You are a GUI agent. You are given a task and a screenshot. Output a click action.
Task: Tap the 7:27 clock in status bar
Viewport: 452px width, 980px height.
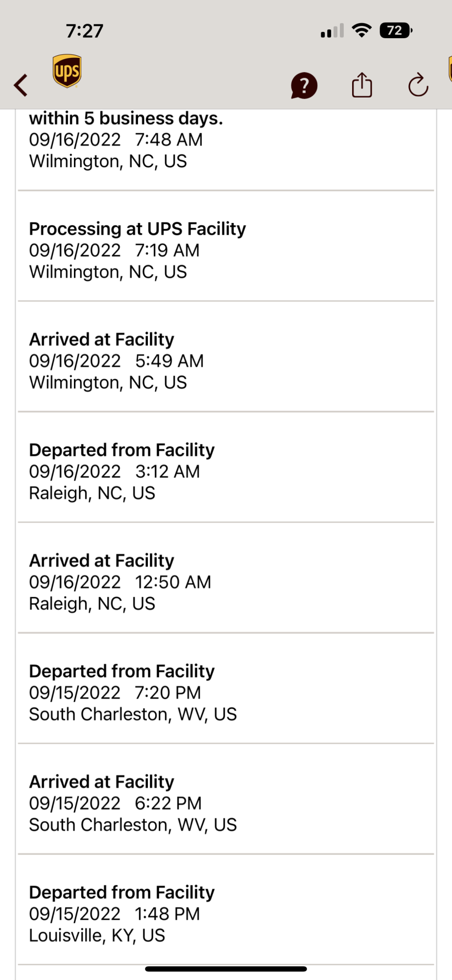point(85,31)
